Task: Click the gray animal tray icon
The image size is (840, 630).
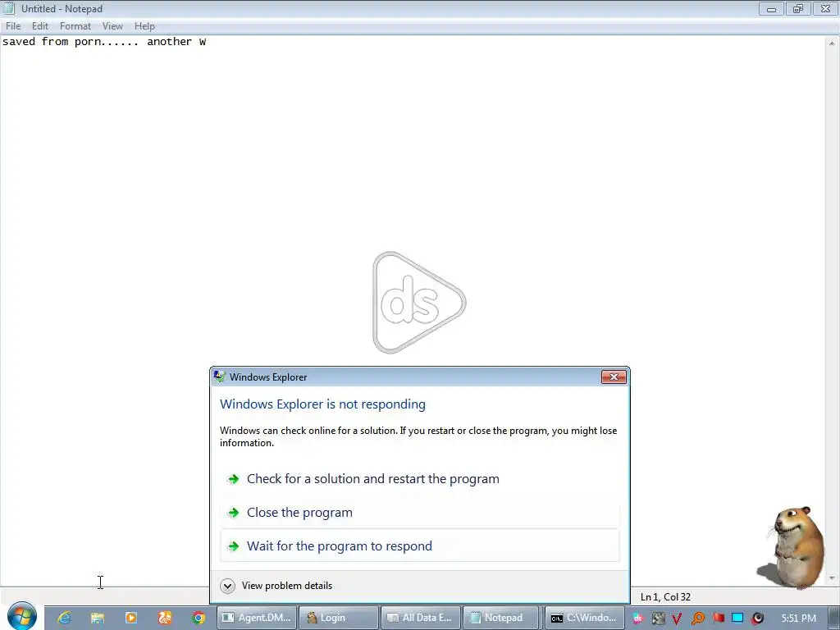Action: (x=658, y=619)
